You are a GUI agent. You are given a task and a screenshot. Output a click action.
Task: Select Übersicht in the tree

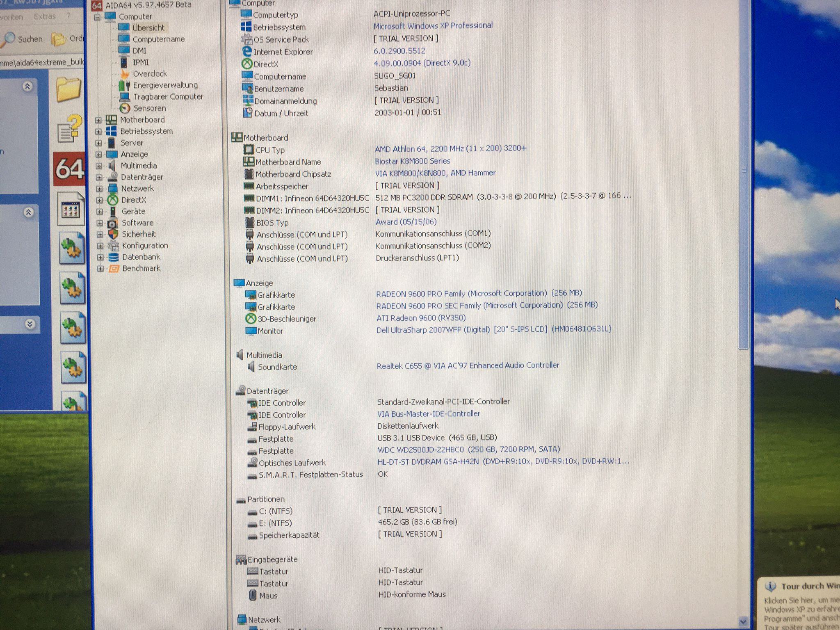tap(148, 28)
